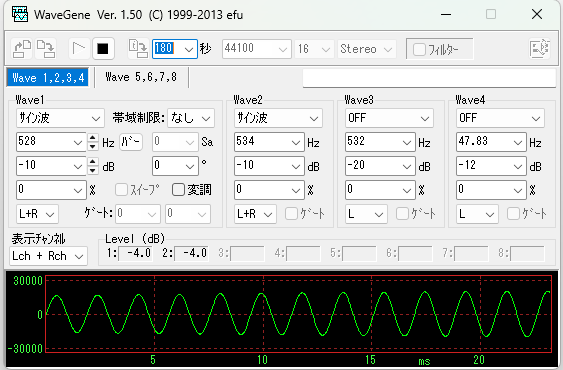
Task: Click the Wave1 group label
Action: (x=29, y=100)
